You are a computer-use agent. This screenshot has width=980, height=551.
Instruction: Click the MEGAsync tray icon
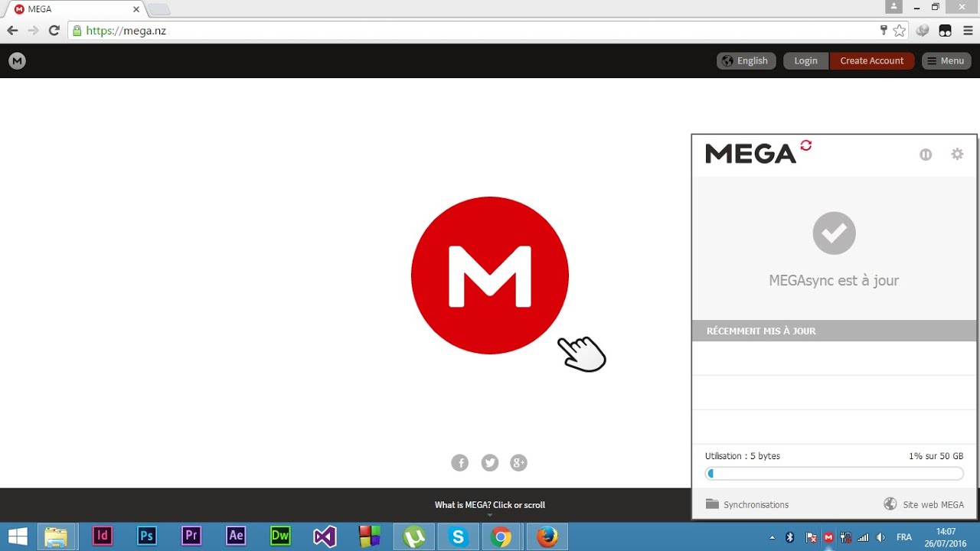coord(828,537)
